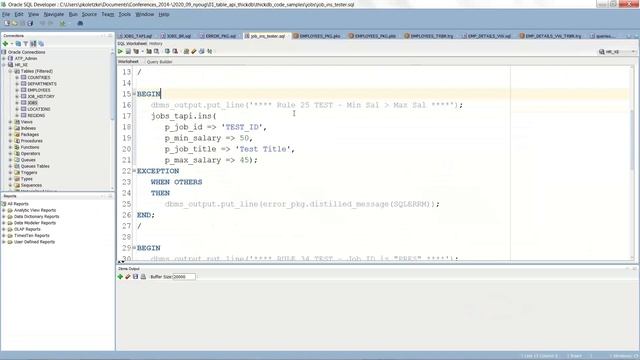Open the File menu
The image size is (640, 360).
[6, 14]
